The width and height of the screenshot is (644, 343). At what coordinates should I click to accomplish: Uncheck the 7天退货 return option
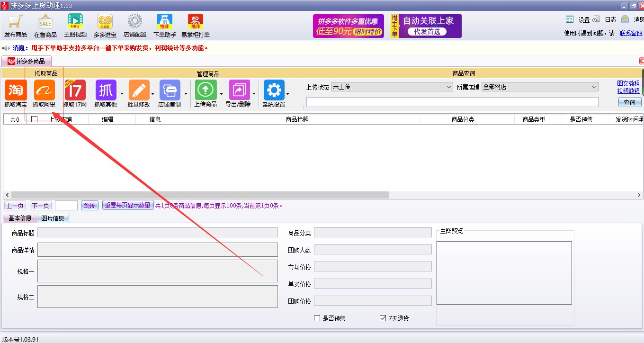[382, 318]
